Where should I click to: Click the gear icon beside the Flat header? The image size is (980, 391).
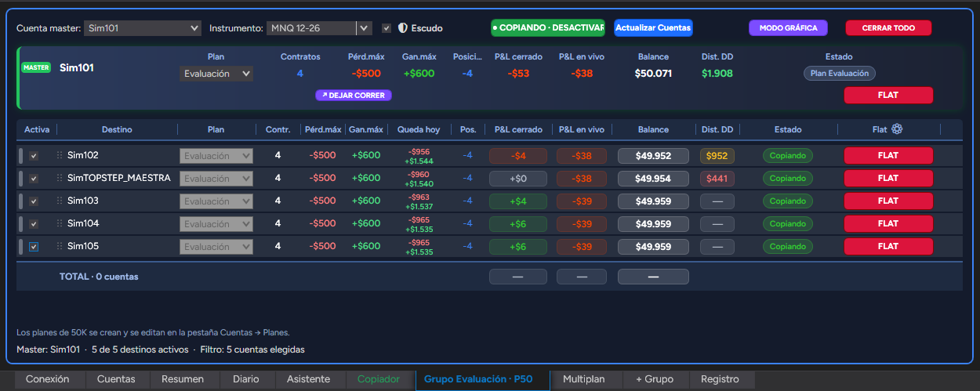(897, 129)
